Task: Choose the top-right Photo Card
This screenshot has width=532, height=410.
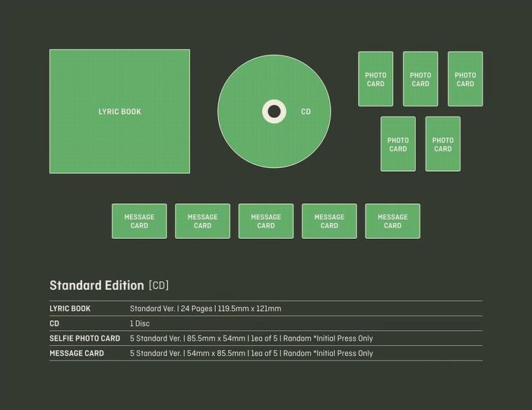Action: (x=465, y=79)
